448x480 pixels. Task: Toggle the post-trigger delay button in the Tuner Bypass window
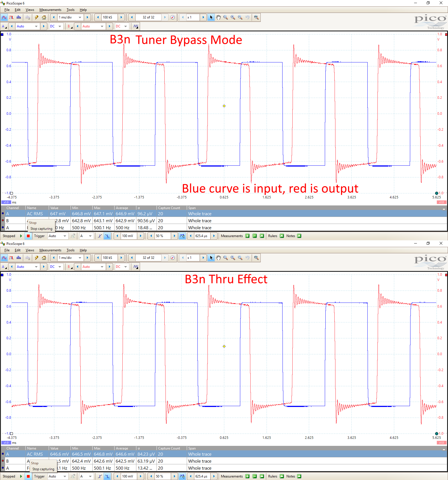click(182, 236)
